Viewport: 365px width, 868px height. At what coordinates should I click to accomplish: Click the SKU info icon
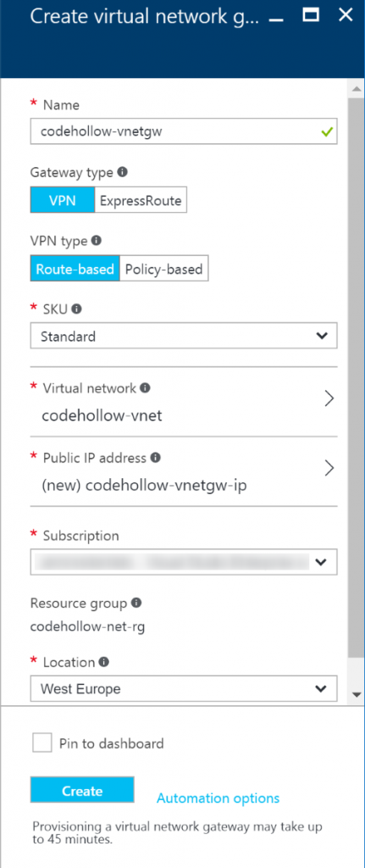pos(77,309)
